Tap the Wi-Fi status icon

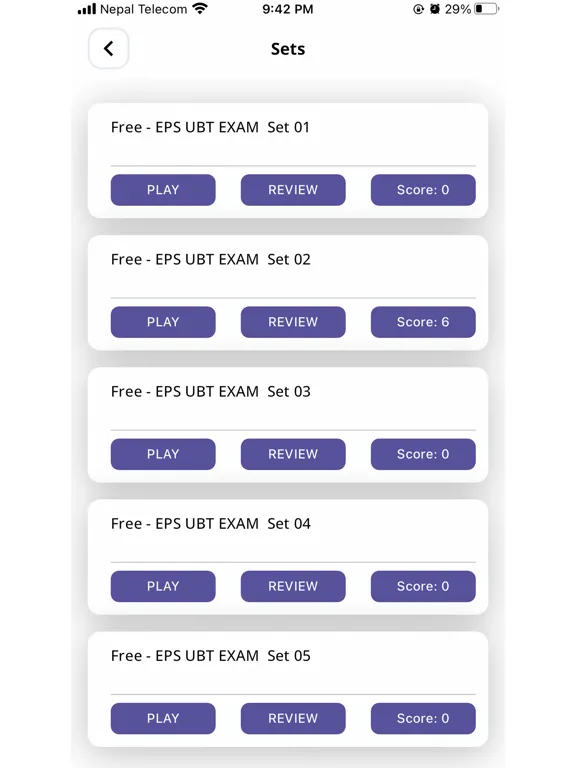pos(200,9)
